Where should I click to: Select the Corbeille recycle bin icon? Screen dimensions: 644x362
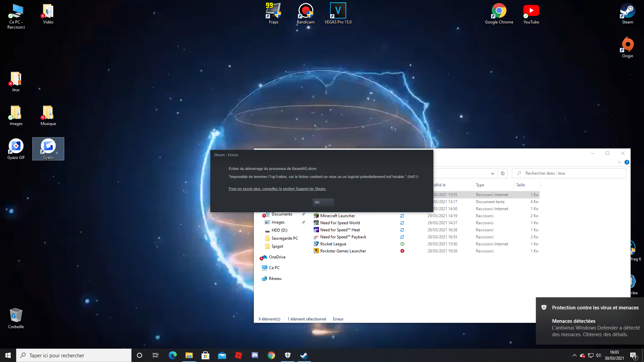pos(16,318)
